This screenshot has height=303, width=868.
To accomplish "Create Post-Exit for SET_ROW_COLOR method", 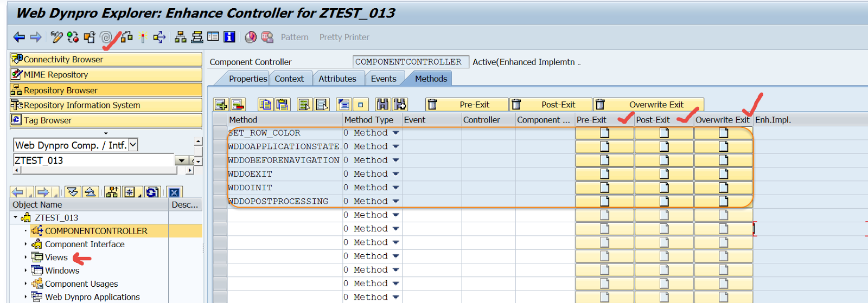I will coord(663,133).
